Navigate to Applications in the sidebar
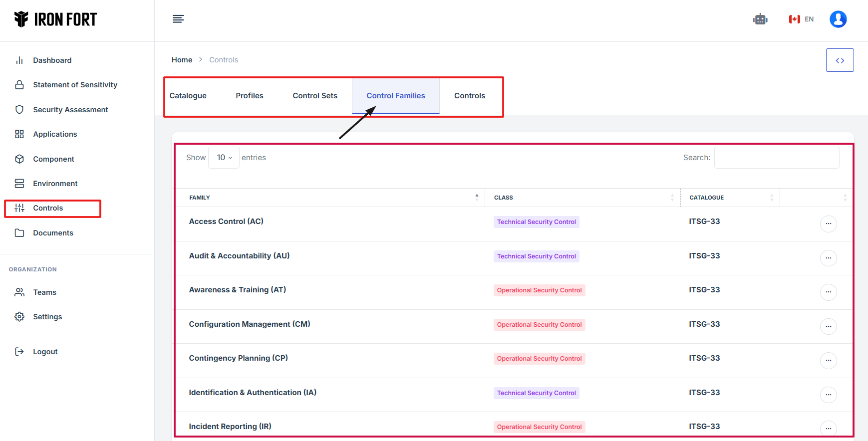The image size is (868, 441). coord(55,134)
